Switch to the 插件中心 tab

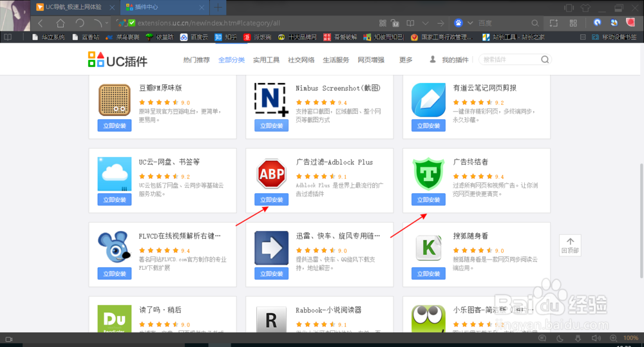coord(164,7)
